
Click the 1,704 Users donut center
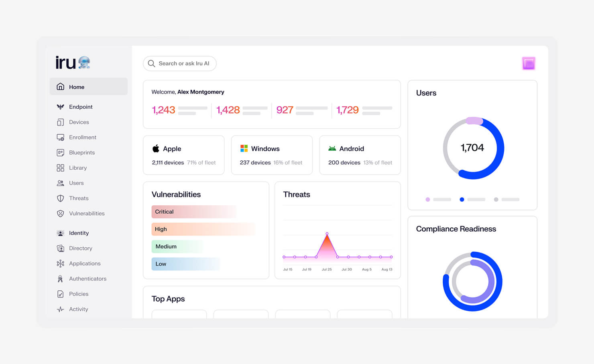[472, 148]
